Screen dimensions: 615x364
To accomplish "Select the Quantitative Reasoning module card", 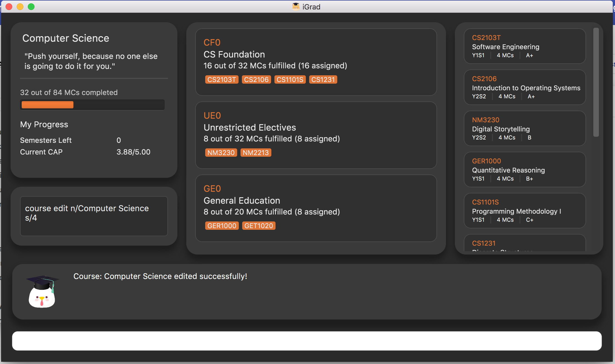I will coord(525,169).
